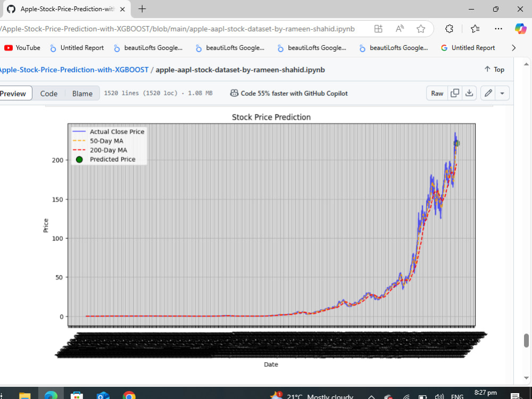
Task: Close the Apple-Stock-Price-Prediction browser tab
Action: coord(122,9)
